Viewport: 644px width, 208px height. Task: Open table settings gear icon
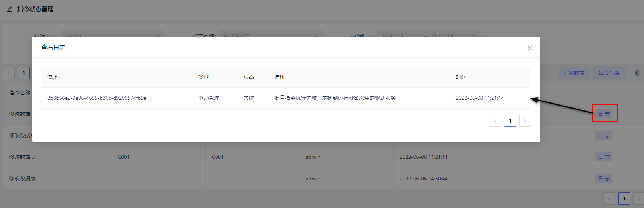click(637, 73)
